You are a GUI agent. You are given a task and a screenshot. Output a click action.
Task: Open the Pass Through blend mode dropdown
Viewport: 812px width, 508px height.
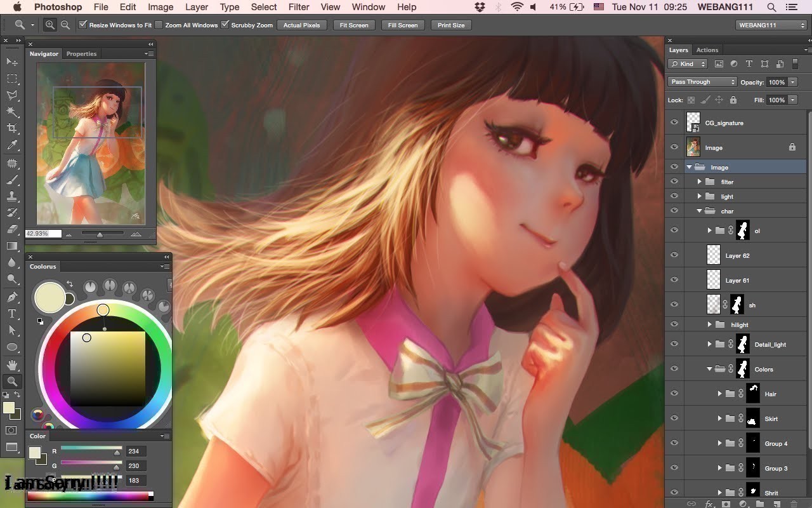click(x=701, y=81)
